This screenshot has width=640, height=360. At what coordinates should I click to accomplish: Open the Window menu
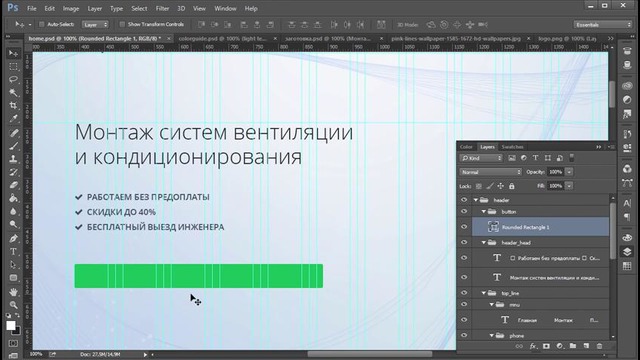coord(225,8)
